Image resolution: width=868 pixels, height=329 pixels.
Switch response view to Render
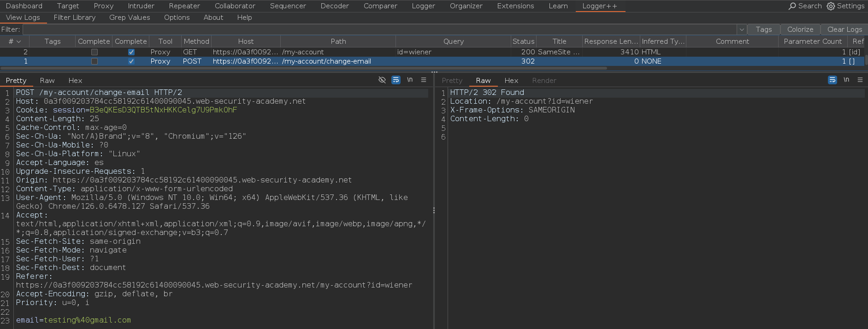tap(544, 81)
